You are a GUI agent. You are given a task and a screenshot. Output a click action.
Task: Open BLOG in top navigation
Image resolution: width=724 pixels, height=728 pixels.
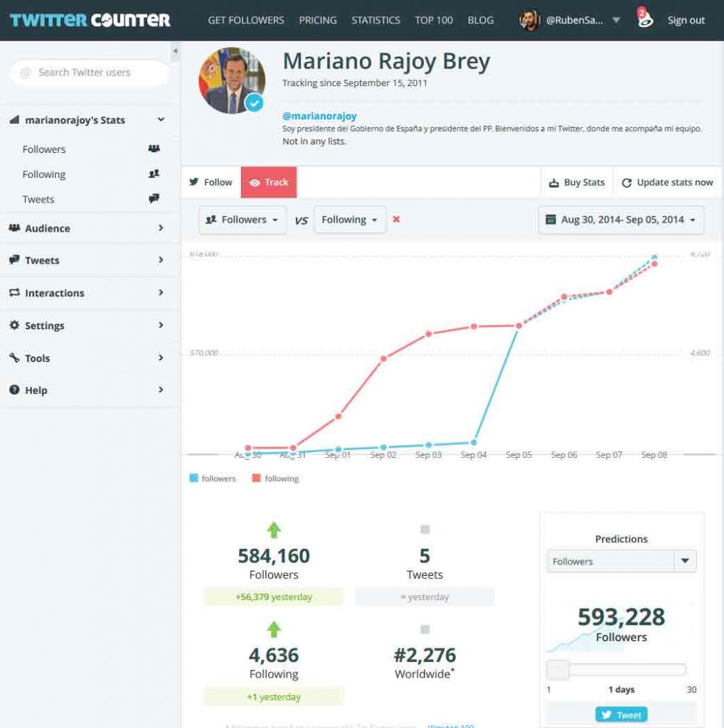[x=481, y=21]
